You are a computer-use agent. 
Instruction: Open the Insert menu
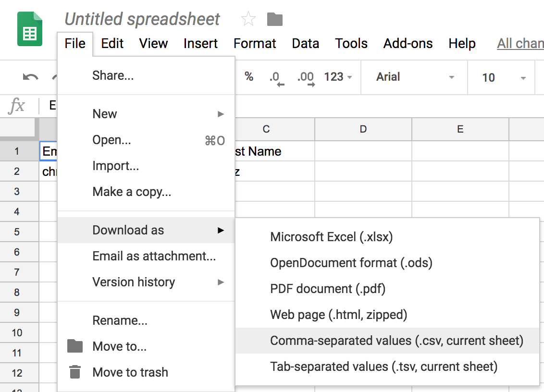click(200, 44)
